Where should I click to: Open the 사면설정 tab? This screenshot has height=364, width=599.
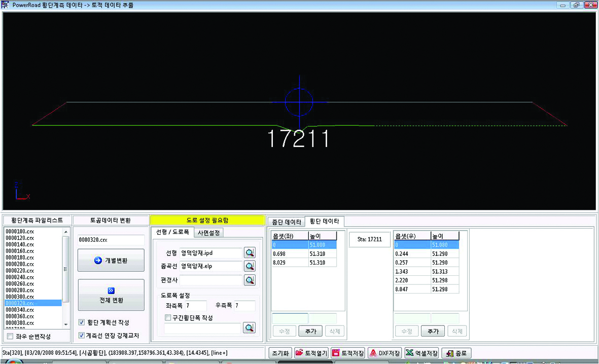[x=208, y=232]
